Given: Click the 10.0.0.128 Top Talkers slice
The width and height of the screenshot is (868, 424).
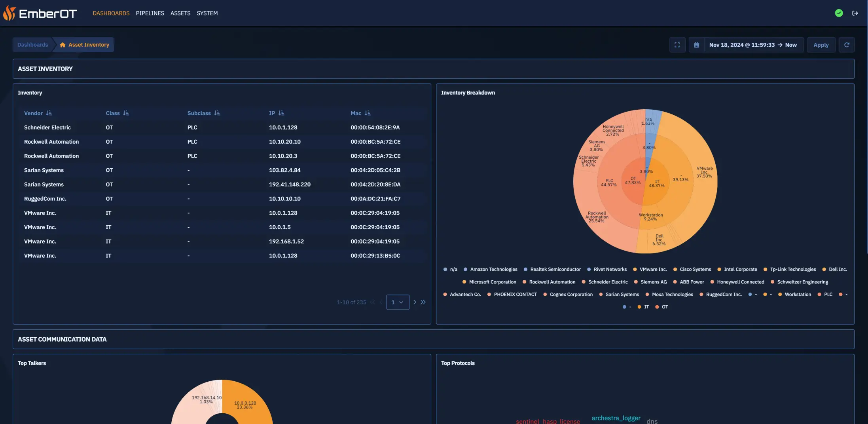Looking at the screenshot, I should pyautogui.click(x=245, y=405).
